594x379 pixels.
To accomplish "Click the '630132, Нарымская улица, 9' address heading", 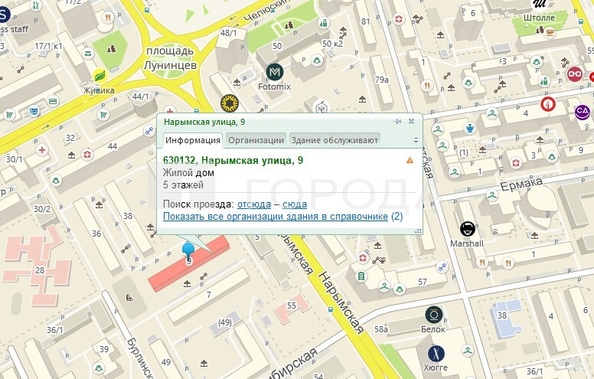I will tap(233, 160).
